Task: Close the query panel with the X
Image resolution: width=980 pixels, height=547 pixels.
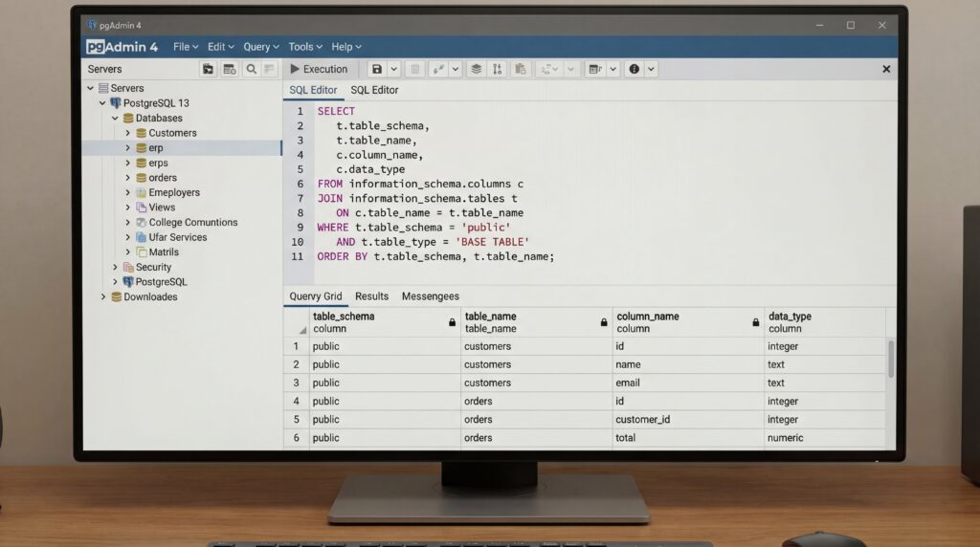Action: point(886,69)
